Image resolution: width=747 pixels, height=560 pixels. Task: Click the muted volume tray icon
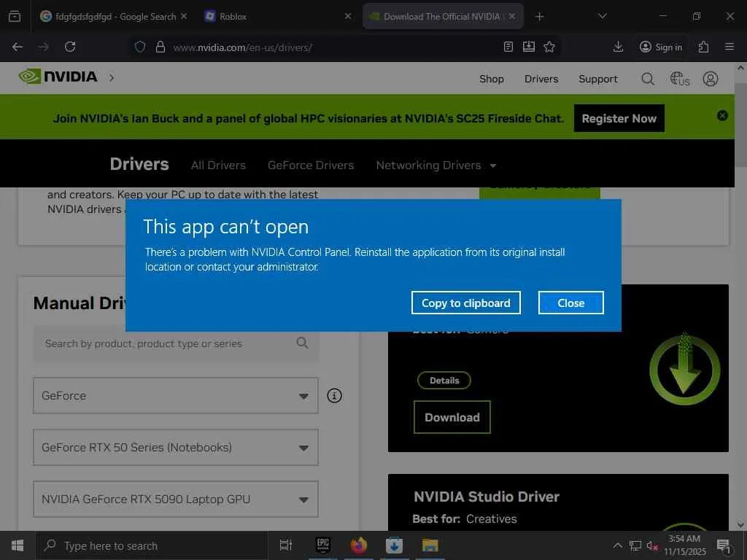(x=652, y=545)
